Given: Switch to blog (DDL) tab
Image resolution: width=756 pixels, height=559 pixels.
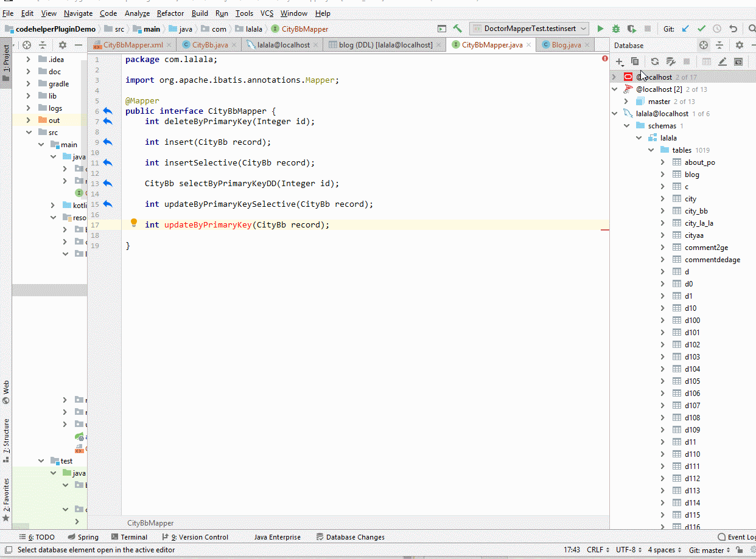Looking at the screenshot, I should (386, 44).
